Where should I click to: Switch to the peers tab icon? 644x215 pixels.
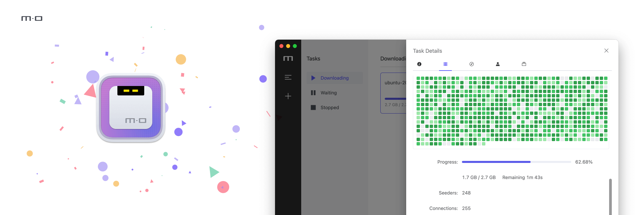click(x=498, y=64)
